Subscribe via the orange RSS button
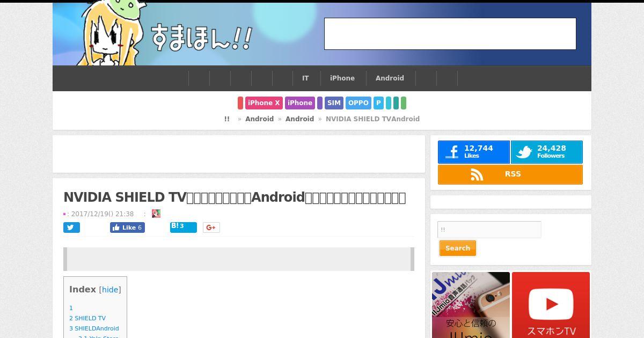644x338 pixels. [x=510, y=174]
